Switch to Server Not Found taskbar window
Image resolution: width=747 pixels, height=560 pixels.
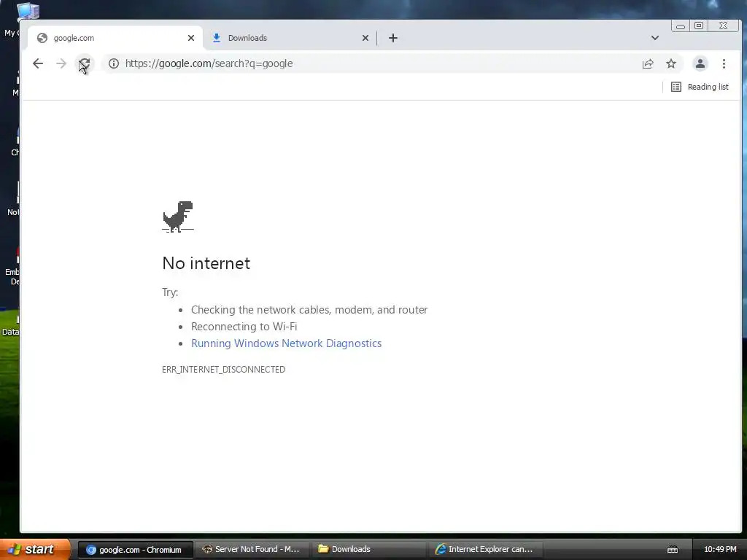click(x=252, y=550)
